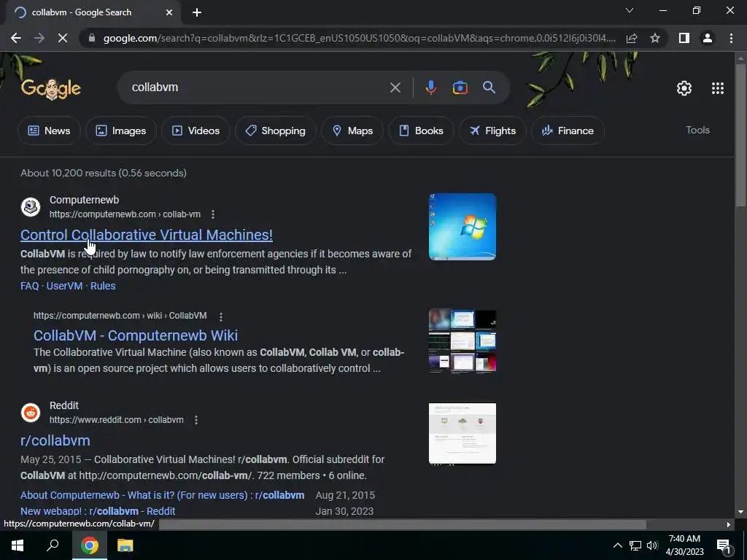Open the Rules sitelink

[103, 286]
